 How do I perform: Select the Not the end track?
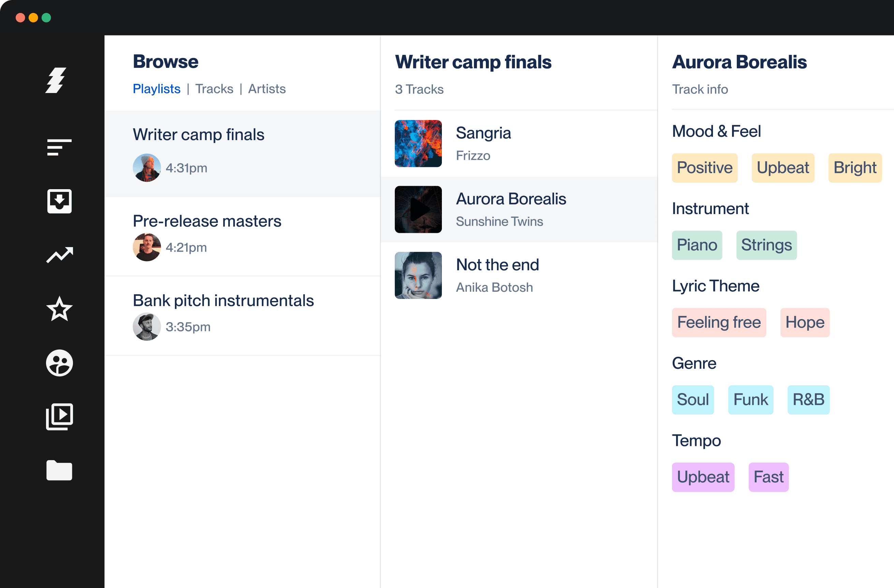(x=497, y=265)
